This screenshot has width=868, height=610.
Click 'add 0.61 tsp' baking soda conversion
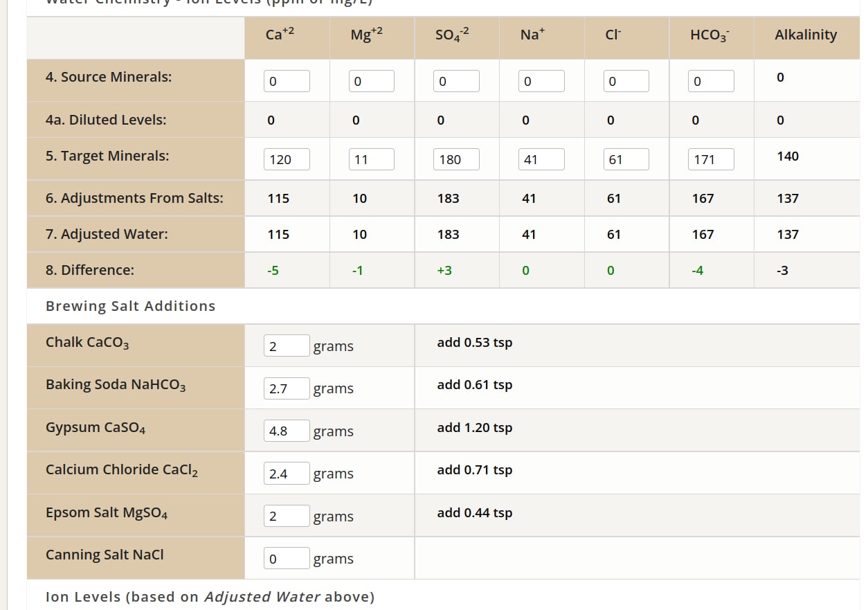tap(475, 384)
